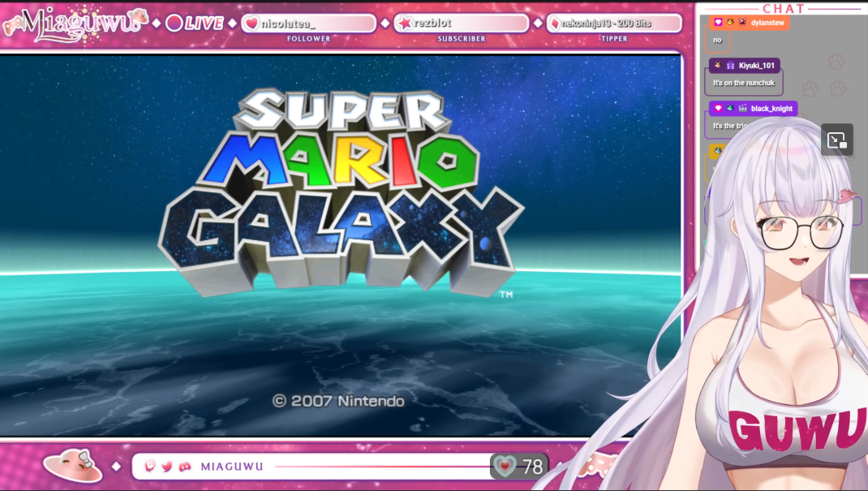
Task: Click the CHAT panel heading
Action: point(784,8)
